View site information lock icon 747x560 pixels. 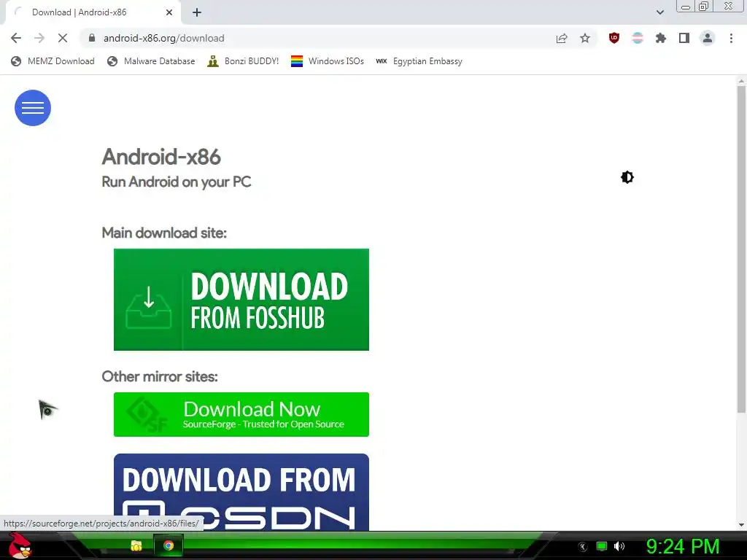tap(93, 38)
